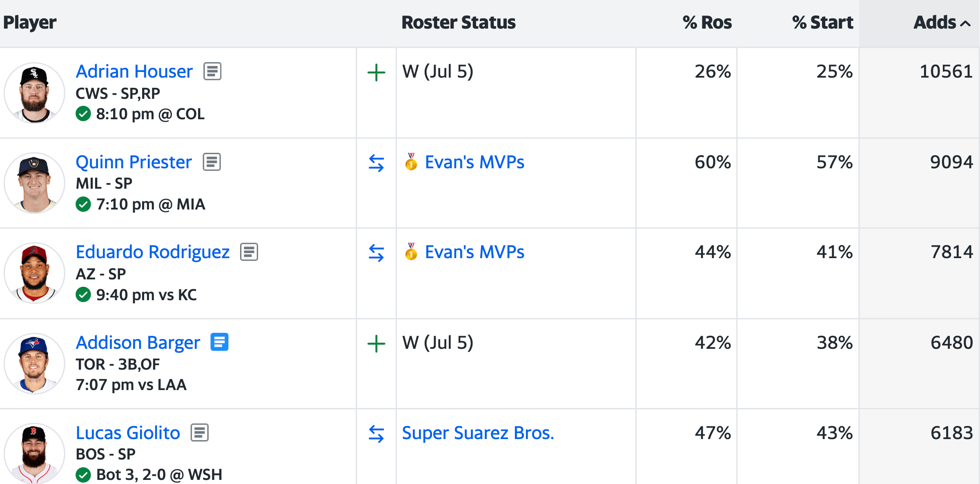Image resolution: width=980 pixels, height=484 pixels.
Task: Click Quinn Priester's headshot photo
Action: 34,183
